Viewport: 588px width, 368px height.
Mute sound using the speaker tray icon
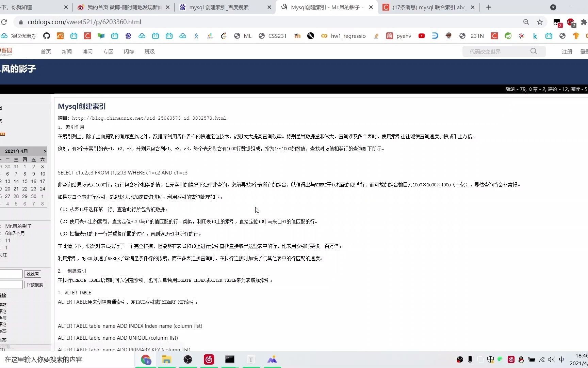tap(552, 360)
